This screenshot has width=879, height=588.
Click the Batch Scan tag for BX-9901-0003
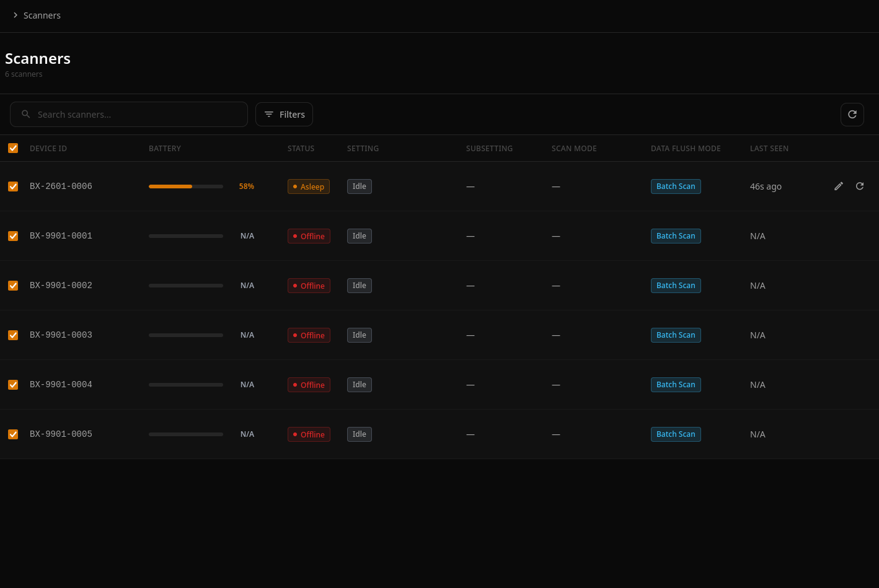coord(676,335)
